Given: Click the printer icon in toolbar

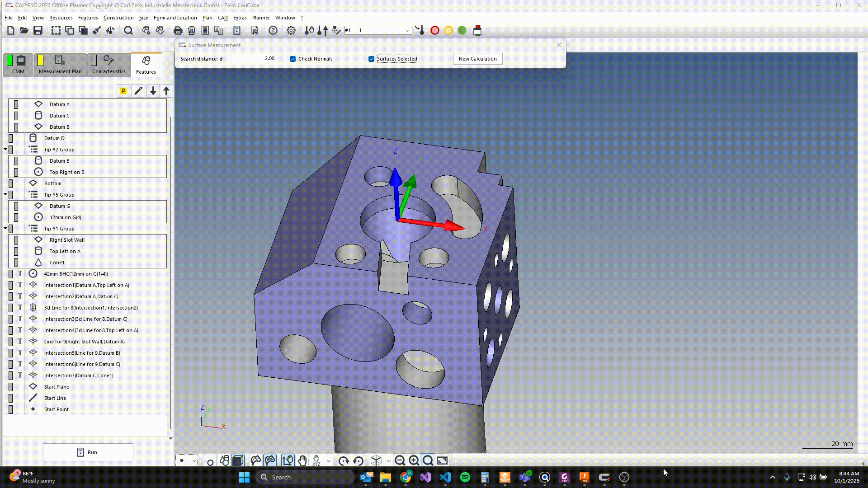Looking at the screenshot, I should (x=178, y=30).
